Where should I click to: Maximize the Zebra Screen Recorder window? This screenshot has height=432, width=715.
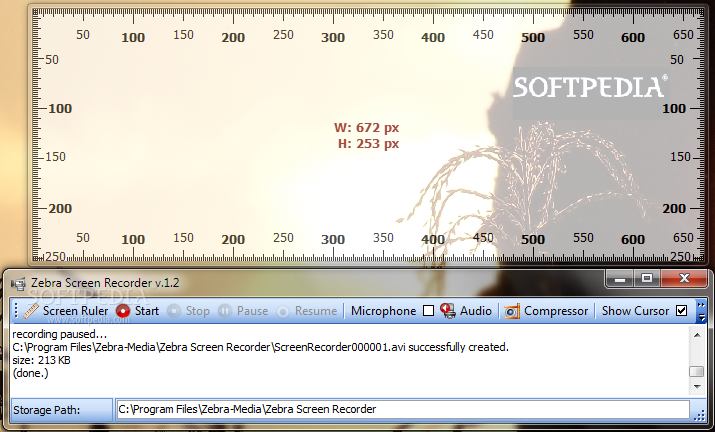pyautogui.click(x=647, y=278)
